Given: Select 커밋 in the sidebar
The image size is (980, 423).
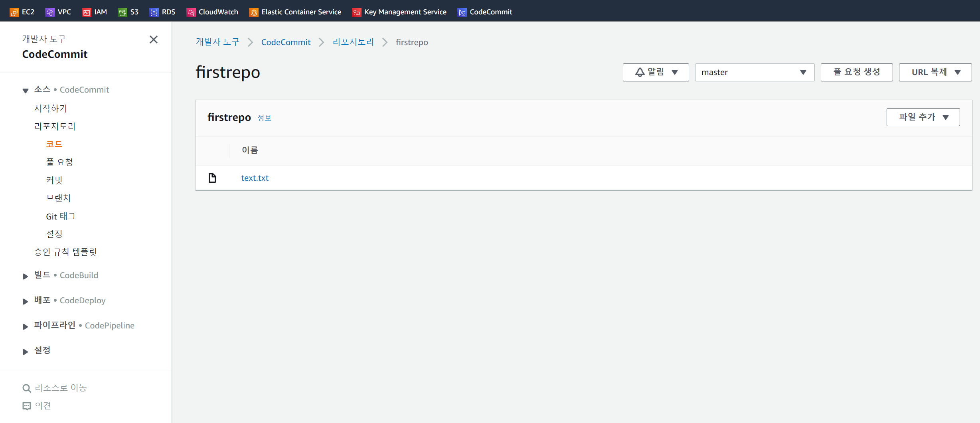Looking at the screenshot, I should [54, 180].
